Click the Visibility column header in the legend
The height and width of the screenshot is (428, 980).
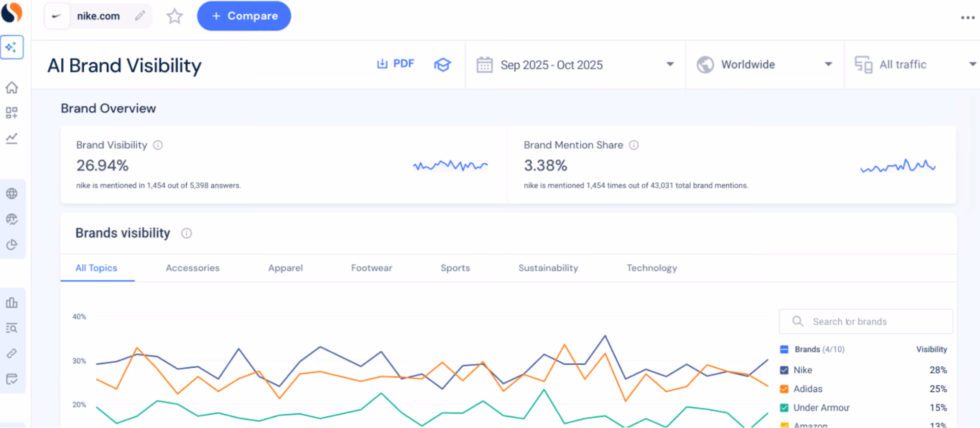tap(931, 350)
